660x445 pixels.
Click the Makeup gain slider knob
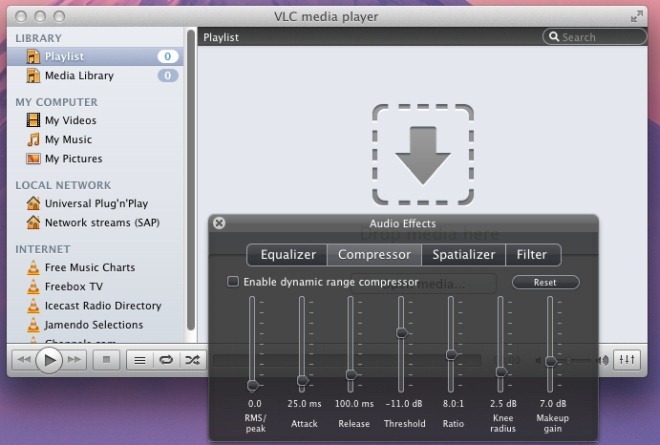(x=551, y=361)
